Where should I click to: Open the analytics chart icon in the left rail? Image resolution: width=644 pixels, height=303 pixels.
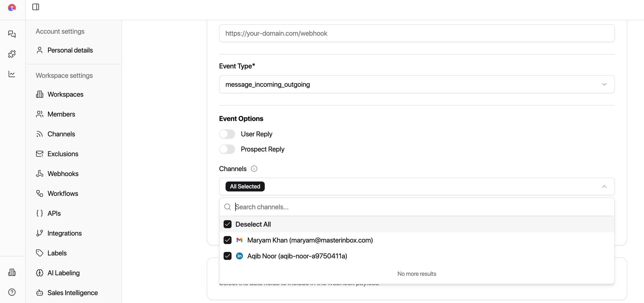pyautogui.click(x=12, y=74)
